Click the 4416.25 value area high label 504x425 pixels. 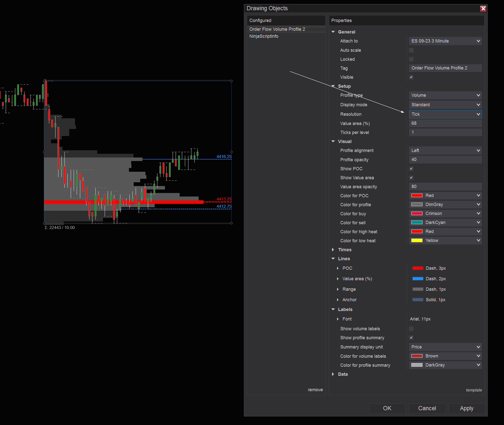[224, 156]
